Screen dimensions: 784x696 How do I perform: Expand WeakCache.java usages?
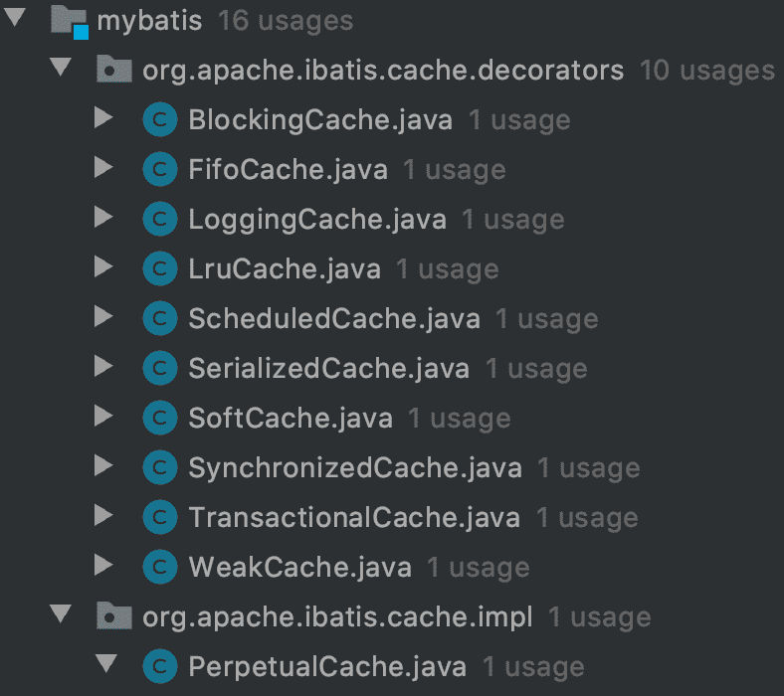[x=103, y=565]
